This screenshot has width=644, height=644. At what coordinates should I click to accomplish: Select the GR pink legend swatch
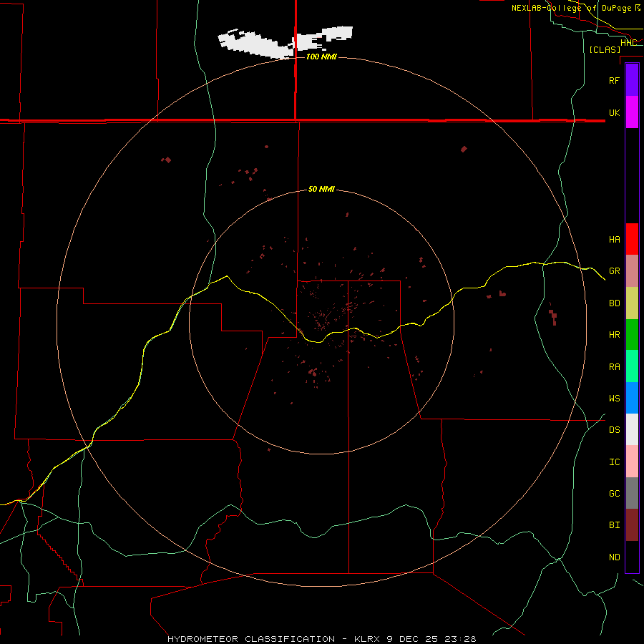pyautogui.click(x=632, y=270)
